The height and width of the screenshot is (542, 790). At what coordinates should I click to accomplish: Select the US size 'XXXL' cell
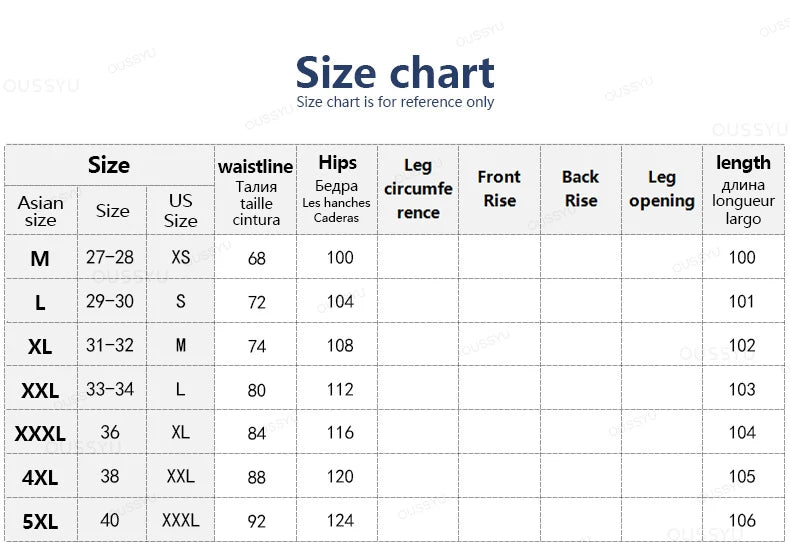180,520
